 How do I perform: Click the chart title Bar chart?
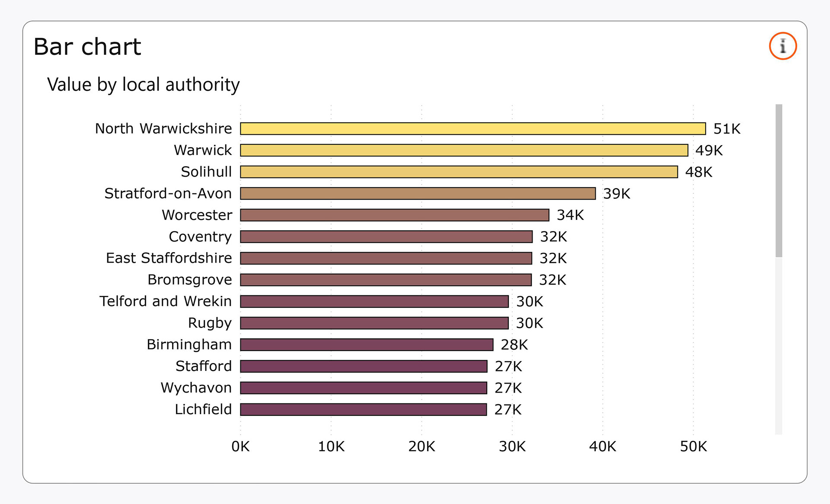87,47
